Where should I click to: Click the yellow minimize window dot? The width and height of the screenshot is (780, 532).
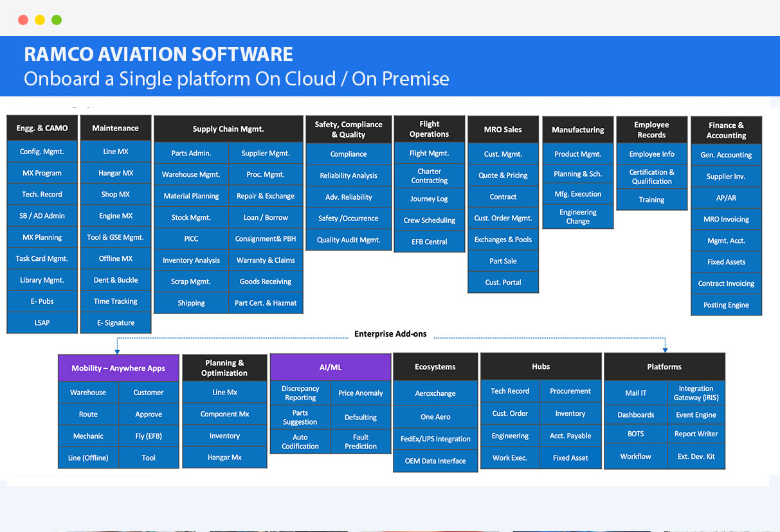click(x=40, y=20)
